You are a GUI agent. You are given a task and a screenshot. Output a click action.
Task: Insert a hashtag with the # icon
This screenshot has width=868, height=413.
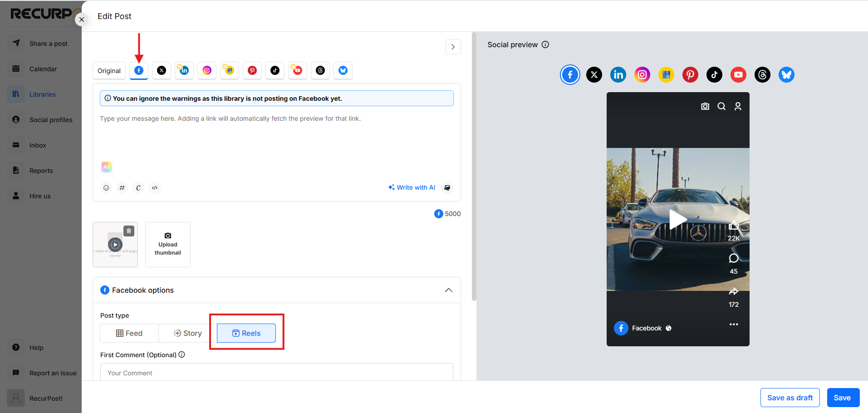[122, 187]
